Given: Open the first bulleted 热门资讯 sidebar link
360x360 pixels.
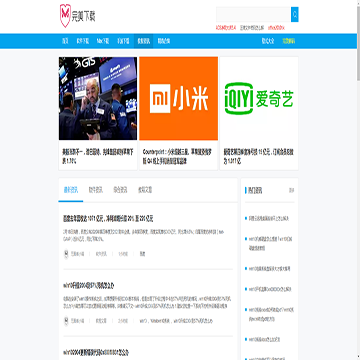Looking at the screenshot, I should tap(269, 219).
